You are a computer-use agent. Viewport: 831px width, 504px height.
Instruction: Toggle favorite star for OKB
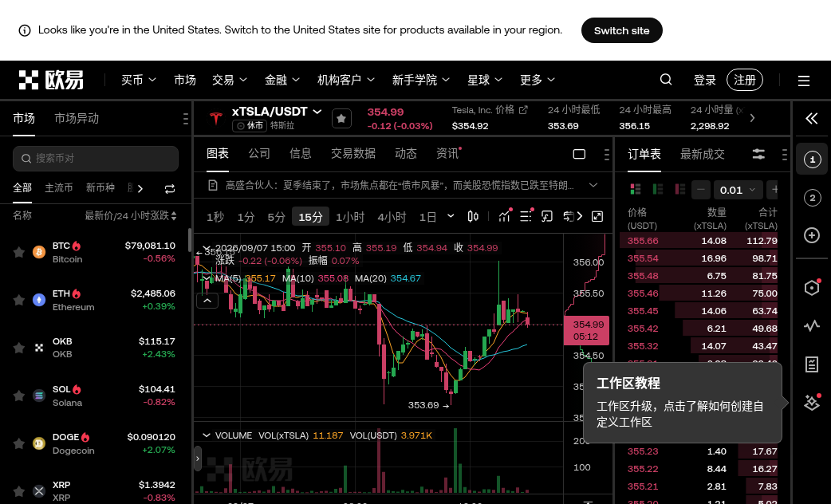coord(18,348)
